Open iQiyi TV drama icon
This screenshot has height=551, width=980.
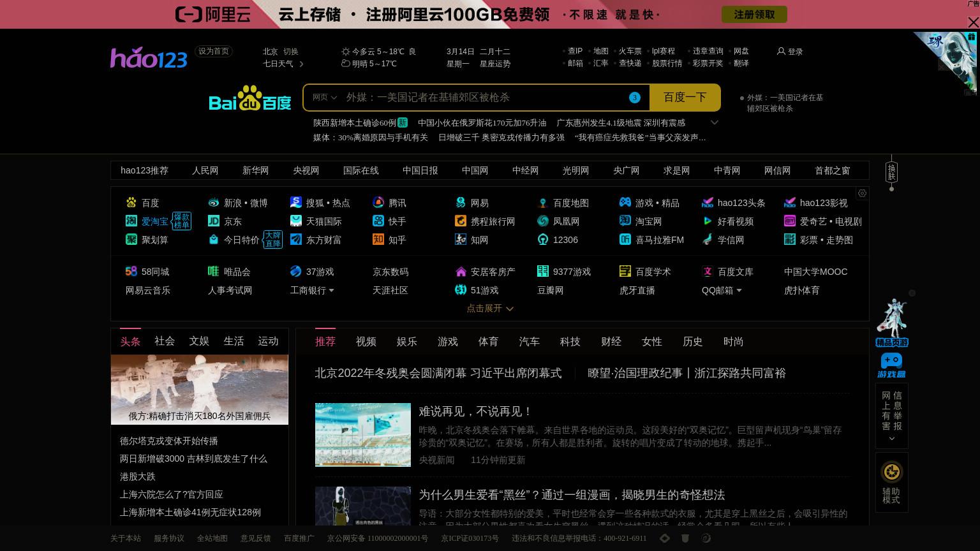coord(790,221)
